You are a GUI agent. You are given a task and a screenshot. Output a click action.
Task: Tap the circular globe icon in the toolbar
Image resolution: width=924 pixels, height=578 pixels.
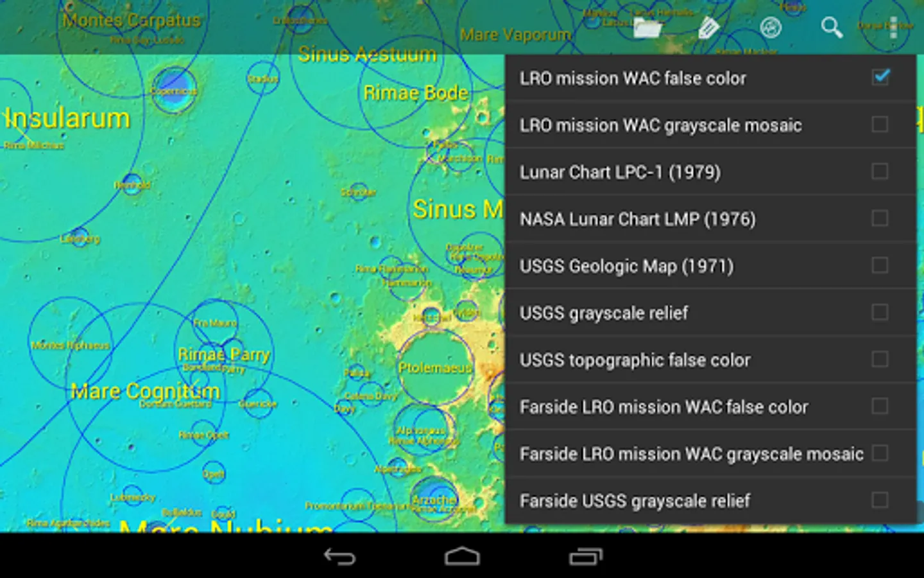[x=770, y=28]
